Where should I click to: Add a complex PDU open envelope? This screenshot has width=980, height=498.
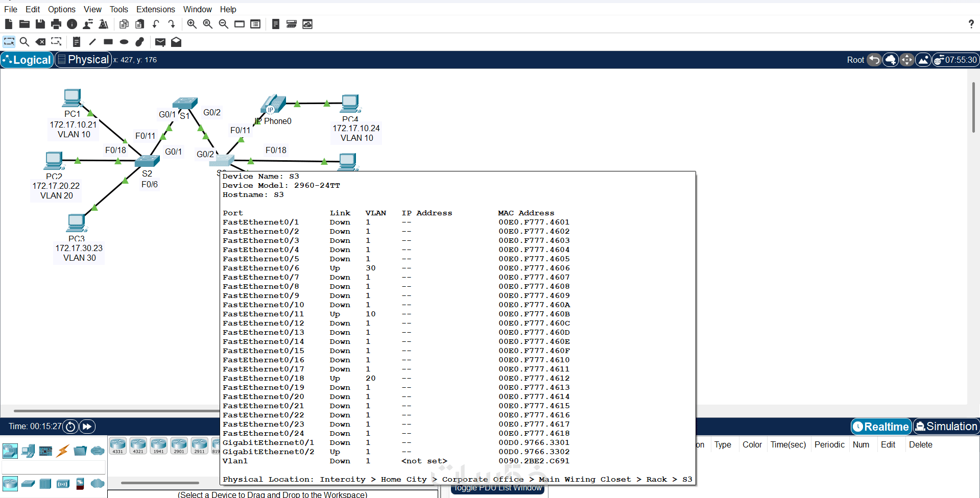coord(176,42)
